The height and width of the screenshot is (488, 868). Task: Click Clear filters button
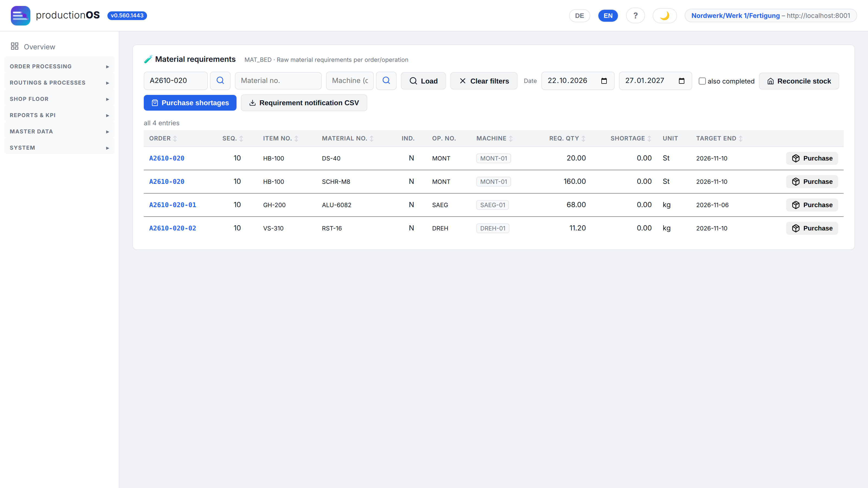click(484, 81)
